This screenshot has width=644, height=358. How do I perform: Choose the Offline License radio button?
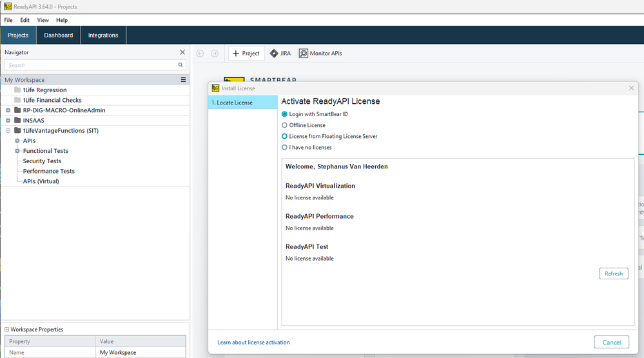point(284,125)
